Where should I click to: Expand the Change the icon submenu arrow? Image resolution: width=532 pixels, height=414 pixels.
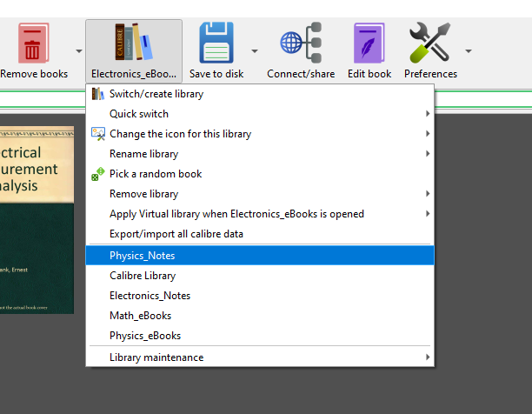(428, 134)
